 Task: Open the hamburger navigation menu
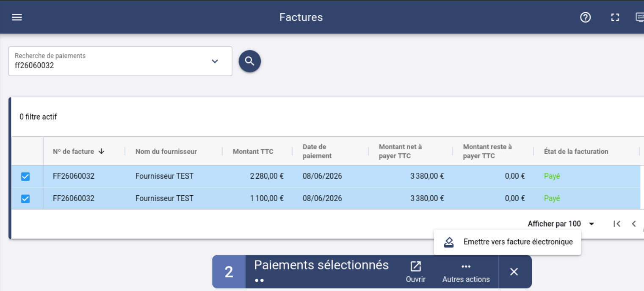[17, 17]
